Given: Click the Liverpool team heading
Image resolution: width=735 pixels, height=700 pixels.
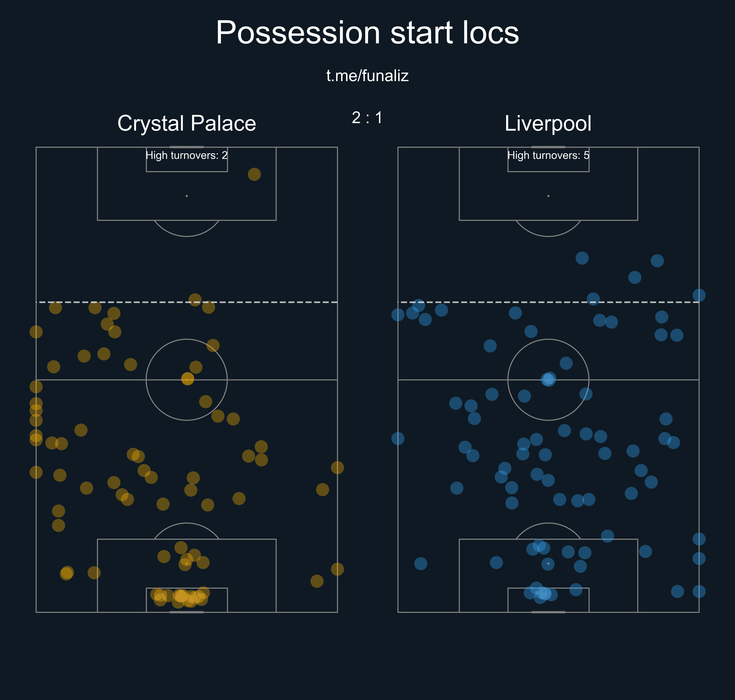Looking at the screenshot, I should click(548, 123).
